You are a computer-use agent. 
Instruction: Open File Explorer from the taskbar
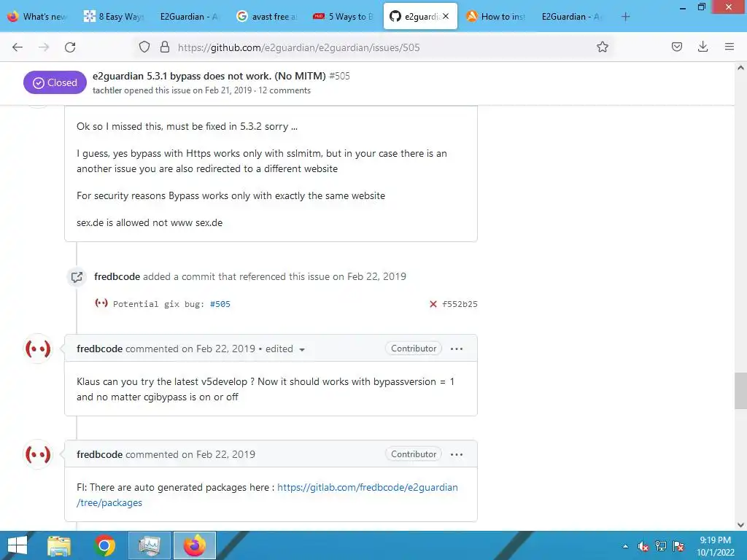pos(59,545)
